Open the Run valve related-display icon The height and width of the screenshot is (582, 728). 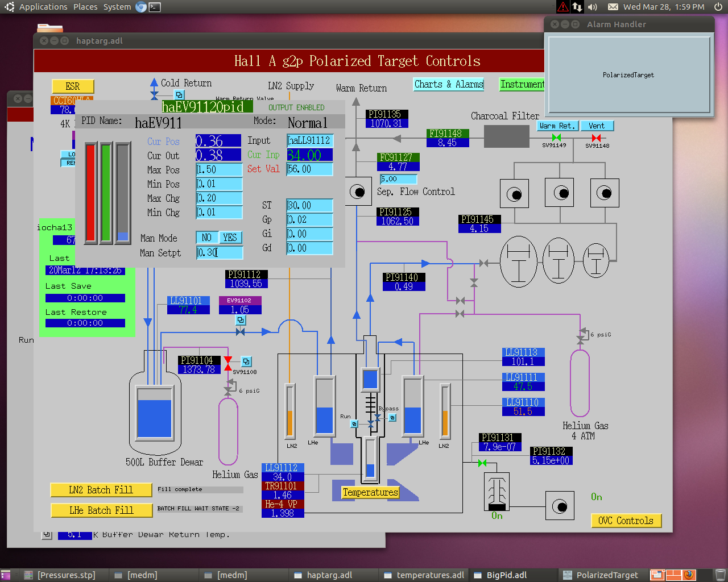(x=354, y=424)
